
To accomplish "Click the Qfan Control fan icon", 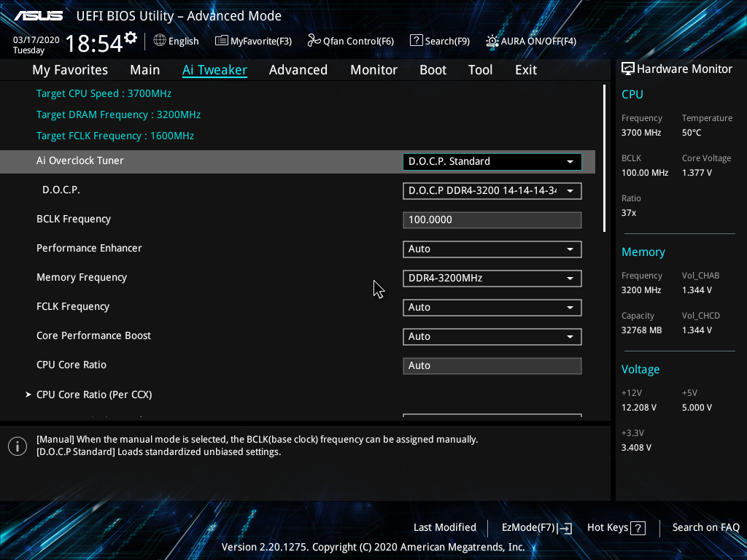I will 314,41.
